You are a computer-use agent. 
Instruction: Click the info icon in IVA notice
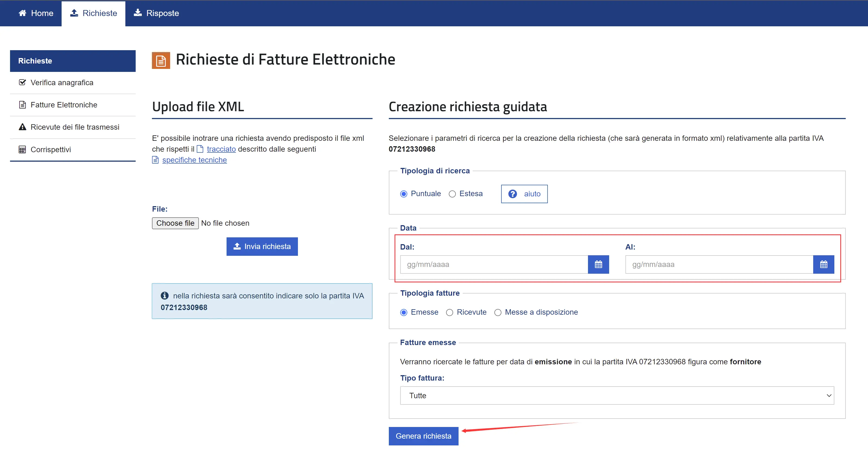click(x=164, y=296)
